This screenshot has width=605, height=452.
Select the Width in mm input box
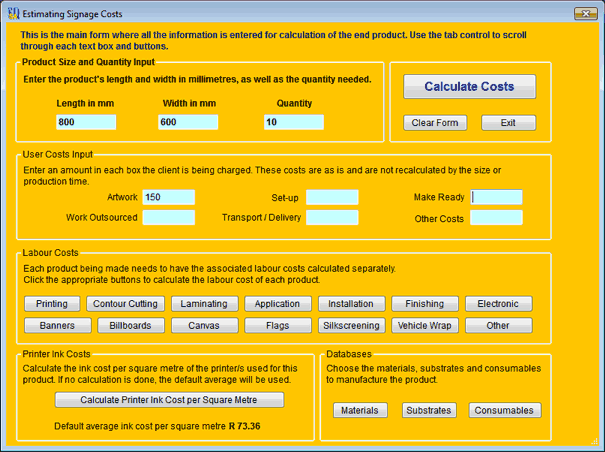187,122
